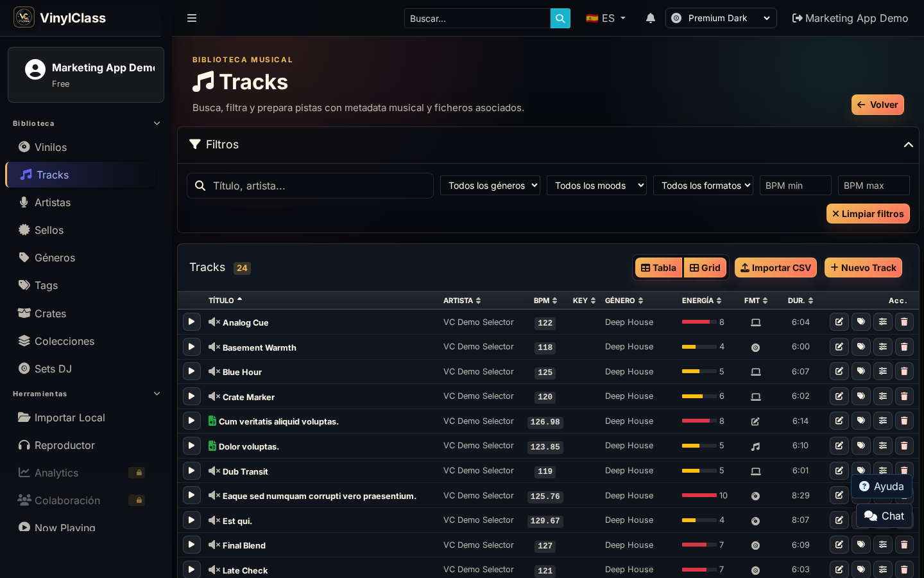Switch to Tabla view
The image size is (924, 578).
point(658,268)
